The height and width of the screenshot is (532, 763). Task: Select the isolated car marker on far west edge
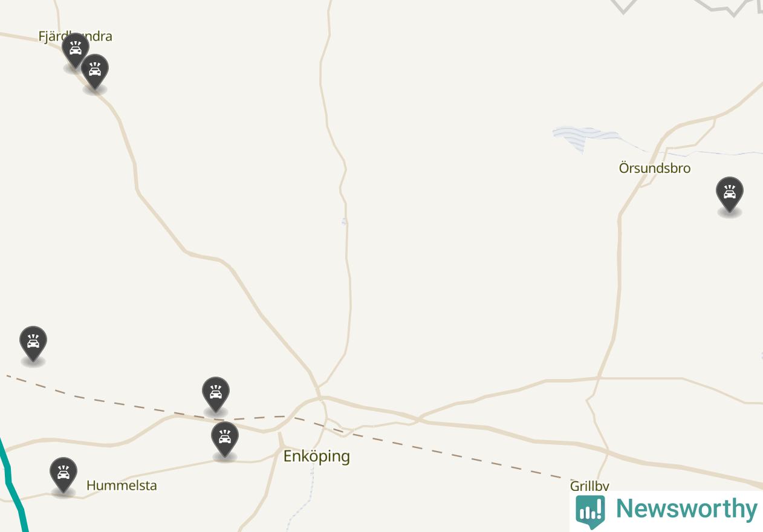(x=33, y=344)
